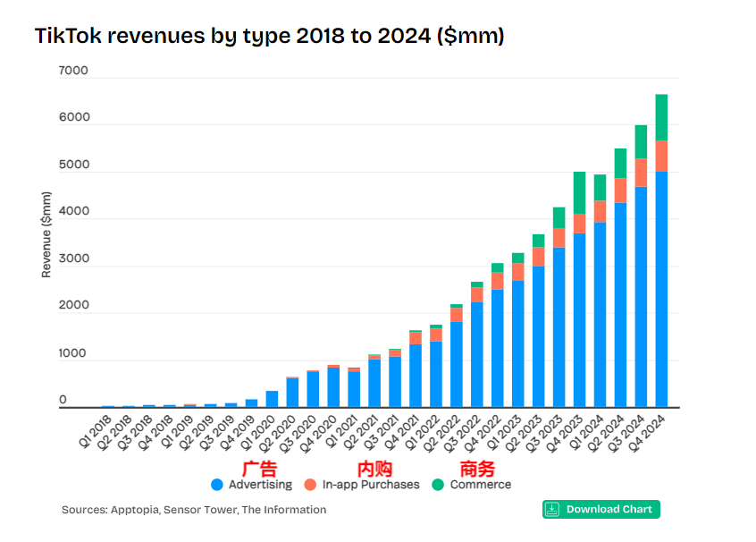Click the Q1 2021 x-axis label

[340, 431]
